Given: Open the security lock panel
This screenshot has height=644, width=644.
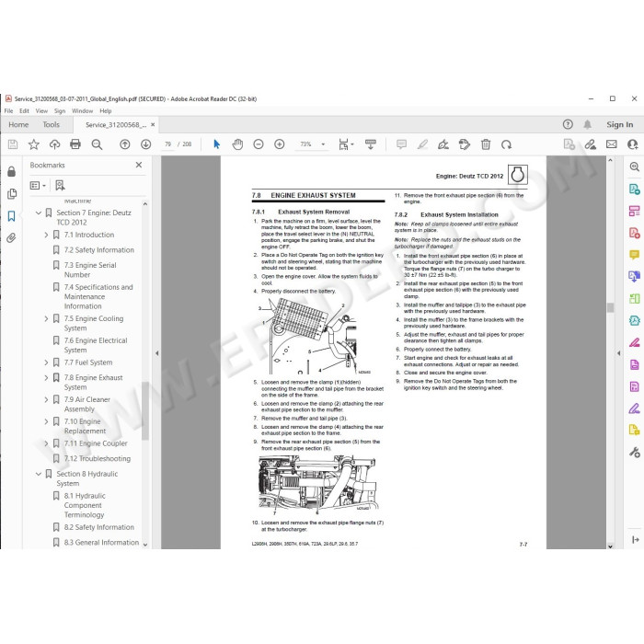Looking at the screenshot, I should pos(11,171).
